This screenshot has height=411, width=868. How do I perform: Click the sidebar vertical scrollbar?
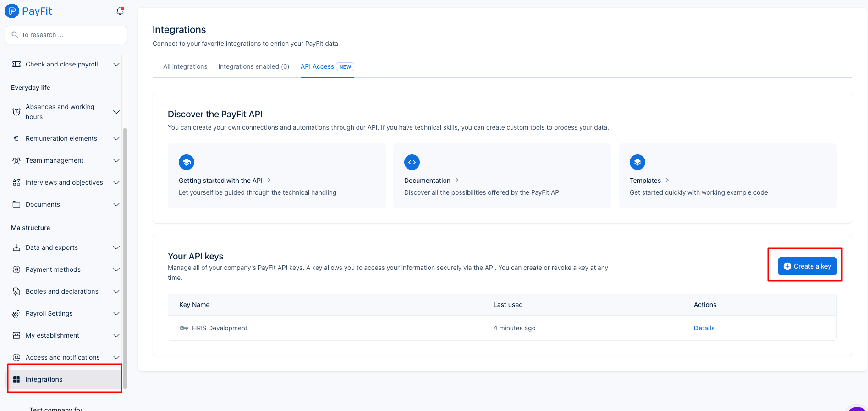click(125, 258)
